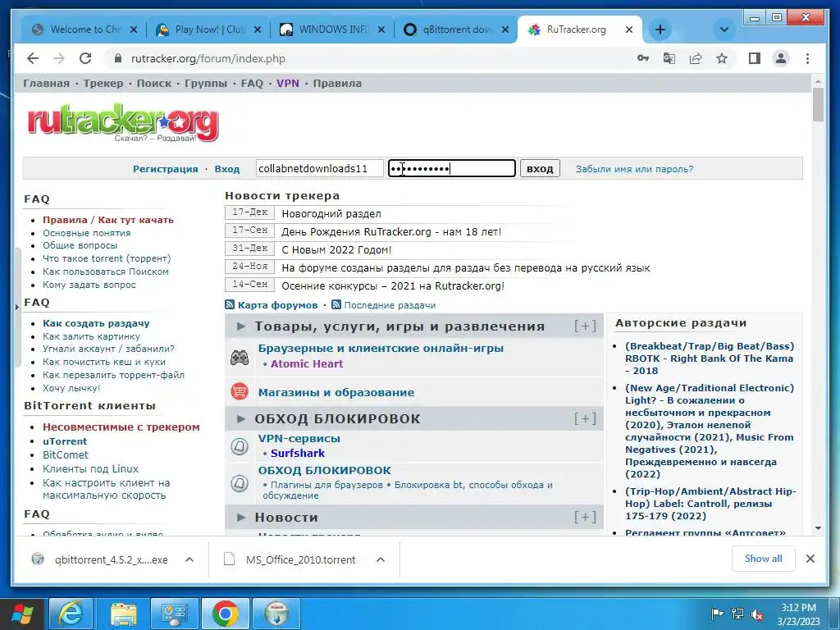Click the Регистрация link

point(166,169)
